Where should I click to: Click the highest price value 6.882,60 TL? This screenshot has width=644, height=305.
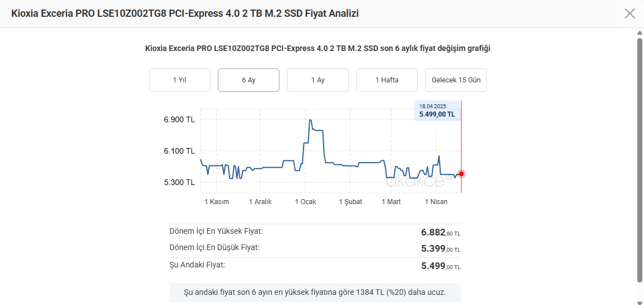click(x=440, y=232)
